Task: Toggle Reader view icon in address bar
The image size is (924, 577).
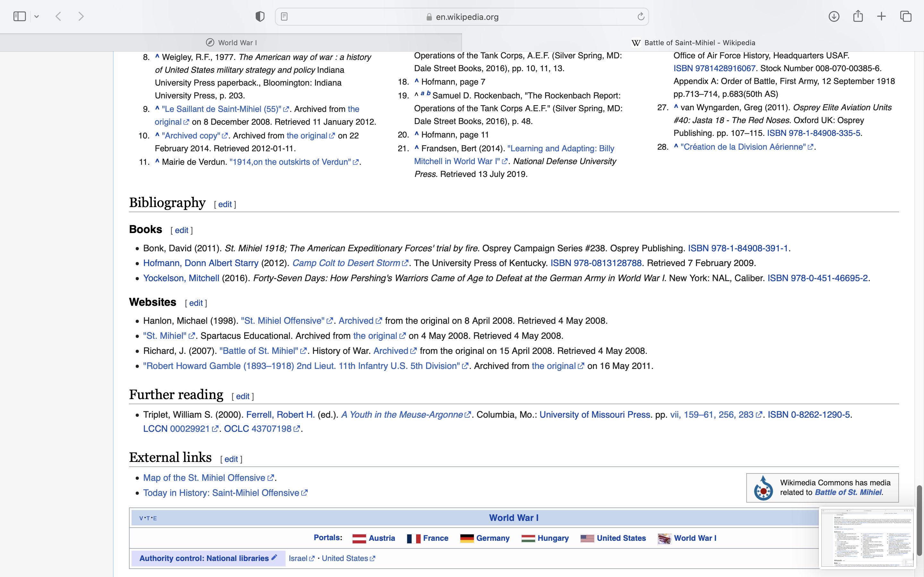Action: point(284,16)
